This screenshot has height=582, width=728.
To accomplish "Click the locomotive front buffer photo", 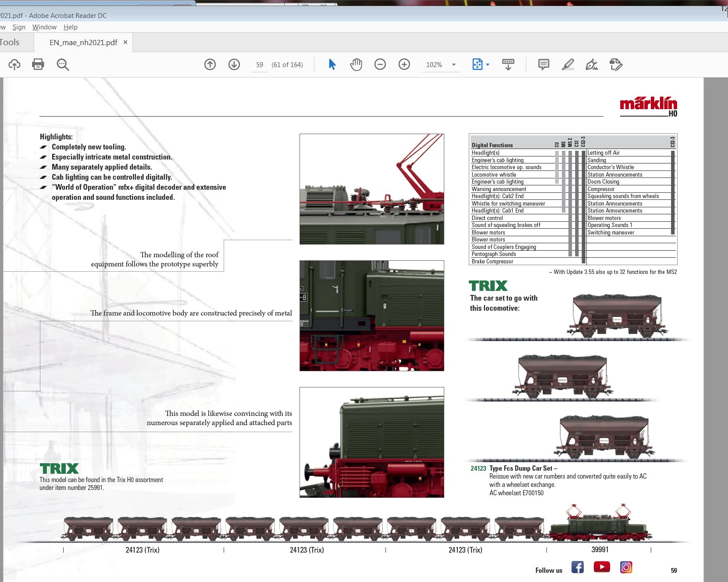I will [372, 442].
